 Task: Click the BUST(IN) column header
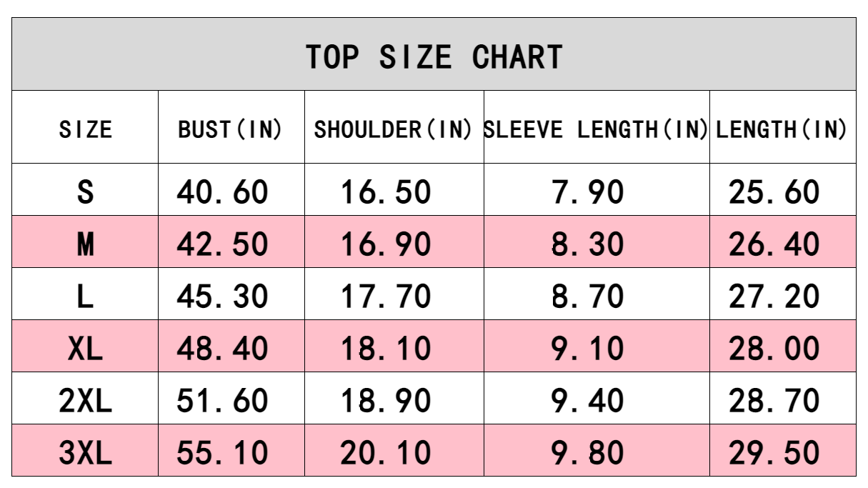(x=230, y=129)
